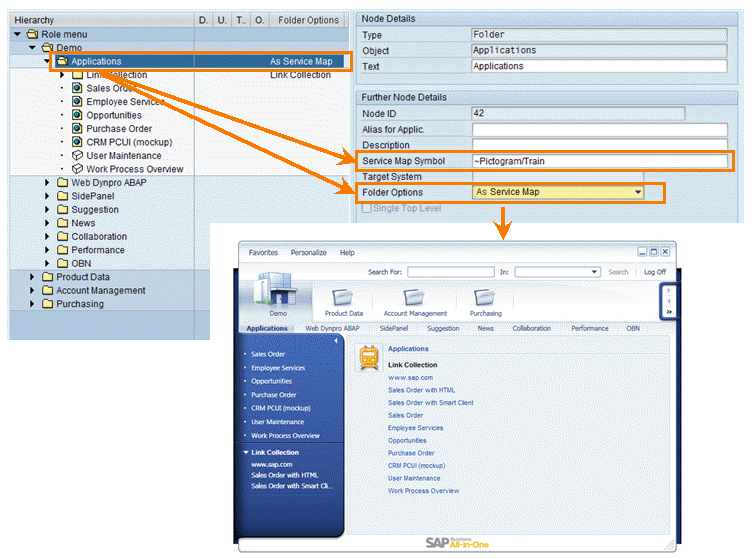Click the Search For input field
This screenshot has height=559, width=752.
click(451, 272)
